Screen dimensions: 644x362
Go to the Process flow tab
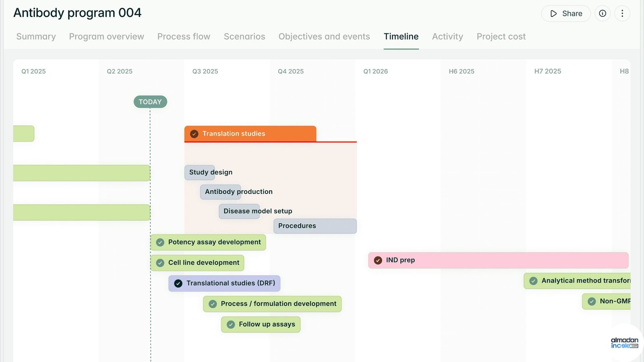pos(184,37)
